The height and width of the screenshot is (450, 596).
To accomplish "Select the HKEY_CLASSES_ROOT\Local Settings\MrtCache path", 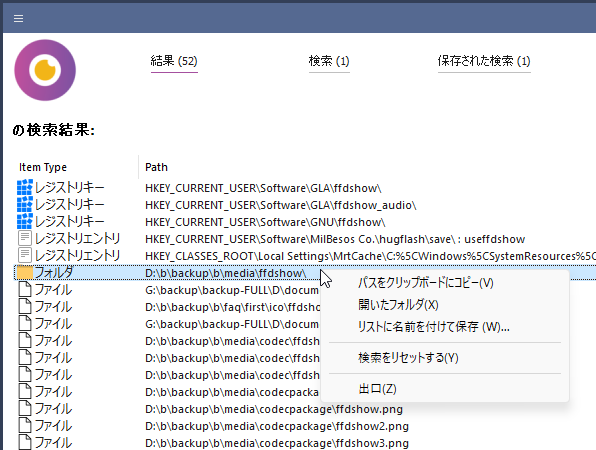I will click(370, 256).
